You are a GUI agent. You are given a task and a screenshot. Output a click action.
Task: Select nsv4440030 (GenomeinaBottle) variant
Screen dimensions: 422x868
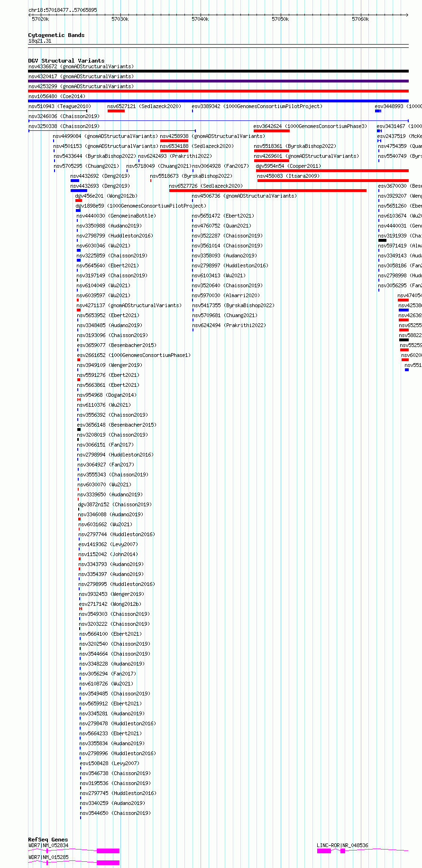coord(116,216)
